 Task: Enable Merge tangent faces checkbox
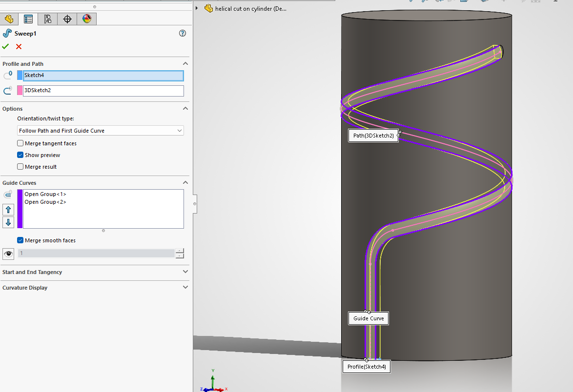click(20, 143)
